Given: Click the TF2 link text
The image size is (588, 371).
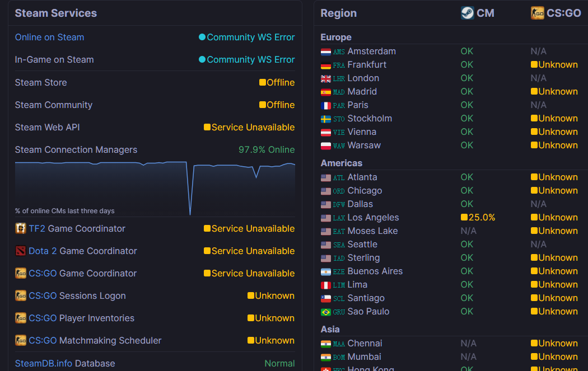Looking at the screenshot, I should 37,228.
